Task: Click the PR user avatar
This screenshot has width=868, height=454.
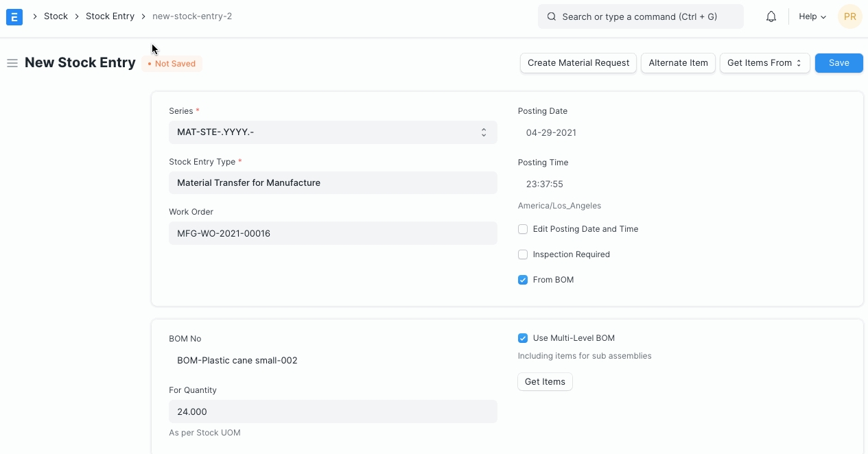Action: (849, 16)
